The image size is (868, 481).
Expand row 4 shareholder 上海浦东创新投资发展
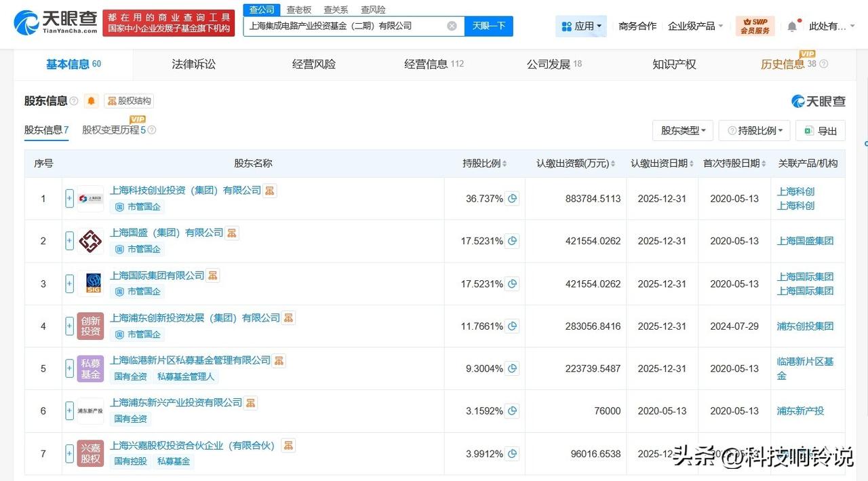click(69, 326)
